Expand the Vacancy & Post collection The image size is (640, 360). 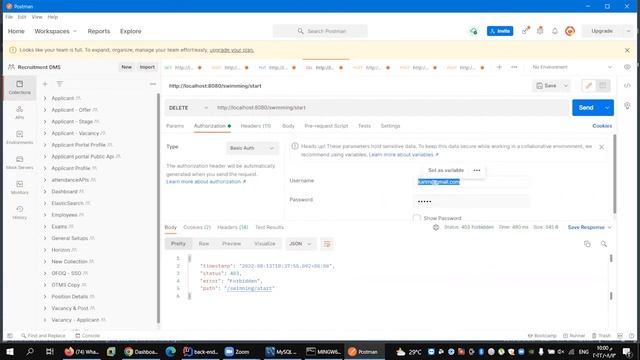(x=45, y=308)
